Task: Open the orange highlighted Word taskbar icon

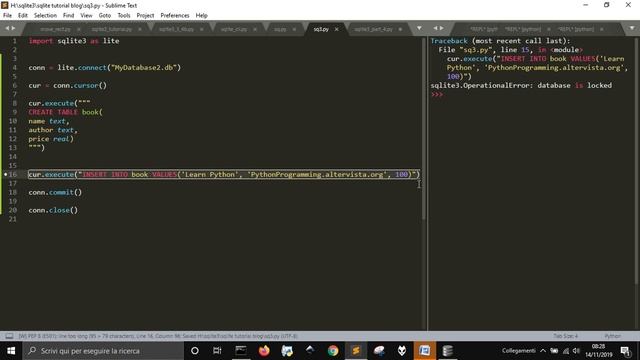Action: (x=424, y=351)
